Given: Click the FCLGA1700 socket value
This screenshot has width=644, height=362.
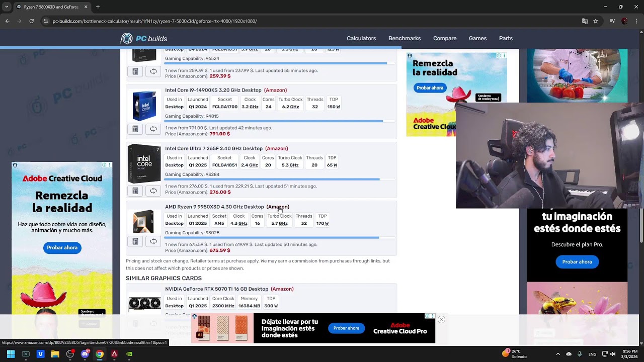Looking at the screenshot, I should [x=225, y=107].
